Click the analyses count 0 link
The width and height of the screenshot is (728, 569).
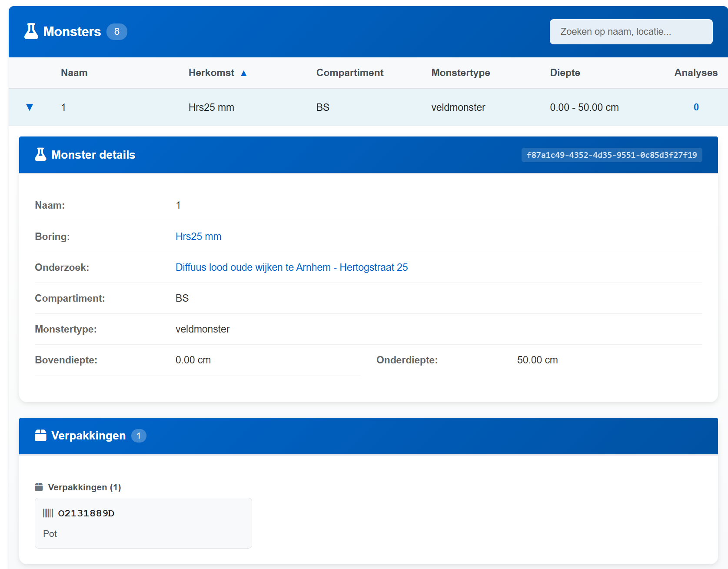[696, 107]
